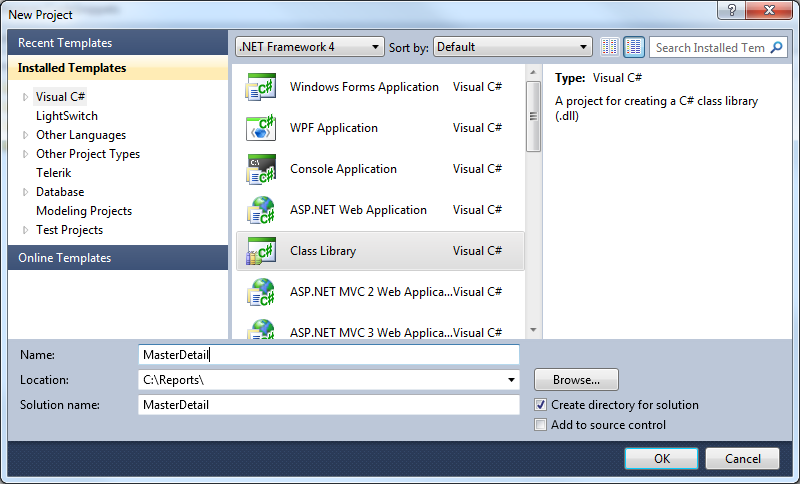The width and height of the screenshot is (800, 484).
Task: Open the Sort by Default dropdown
Action: tap(512, 47)
